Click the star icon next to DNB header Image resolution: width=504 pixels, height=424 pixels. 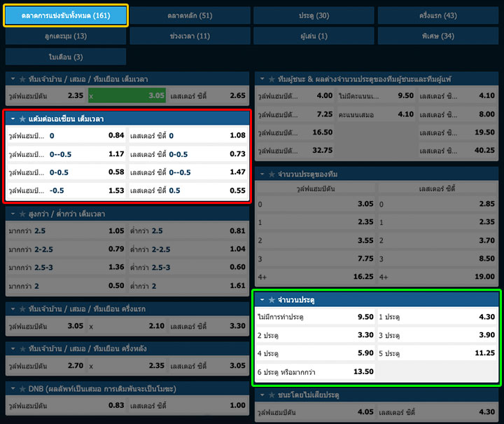[22, 388]
